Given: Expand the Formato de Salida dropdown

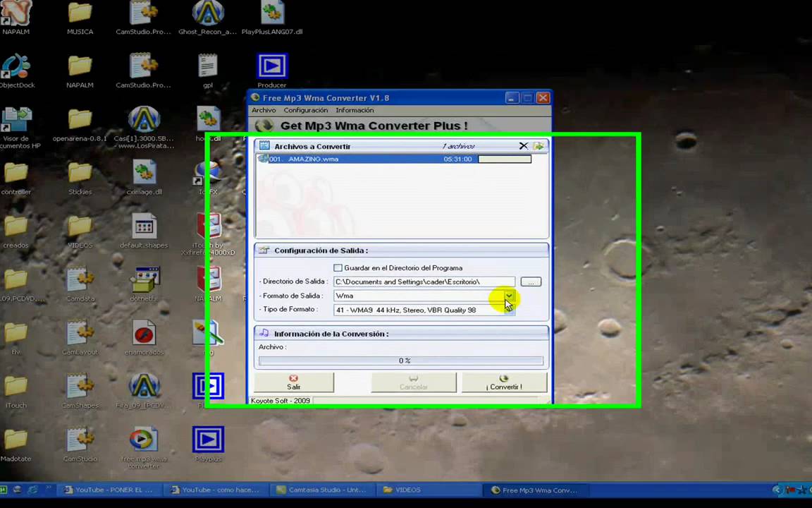Looking at the screenshot, I should point(509,296).
